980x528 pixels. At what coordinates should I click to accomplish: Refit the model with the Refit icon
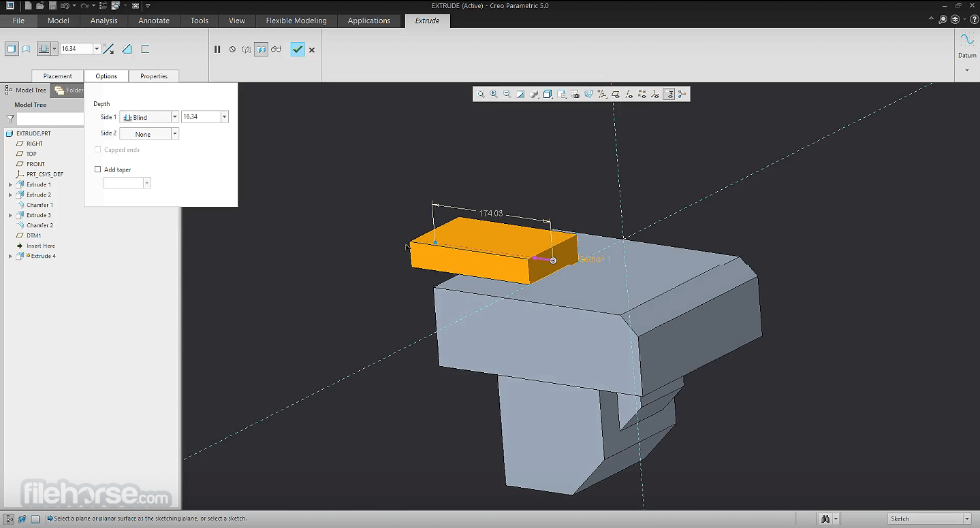click(481, 94)
